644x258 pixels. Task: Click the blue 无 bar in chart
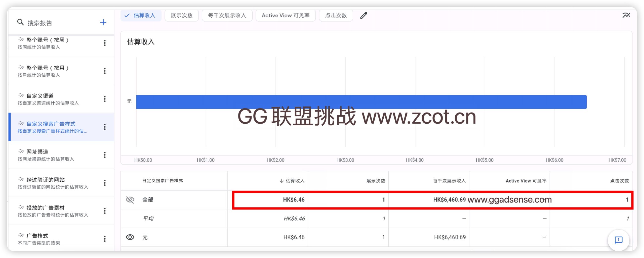pyautogui.click(x=361, y=102)
